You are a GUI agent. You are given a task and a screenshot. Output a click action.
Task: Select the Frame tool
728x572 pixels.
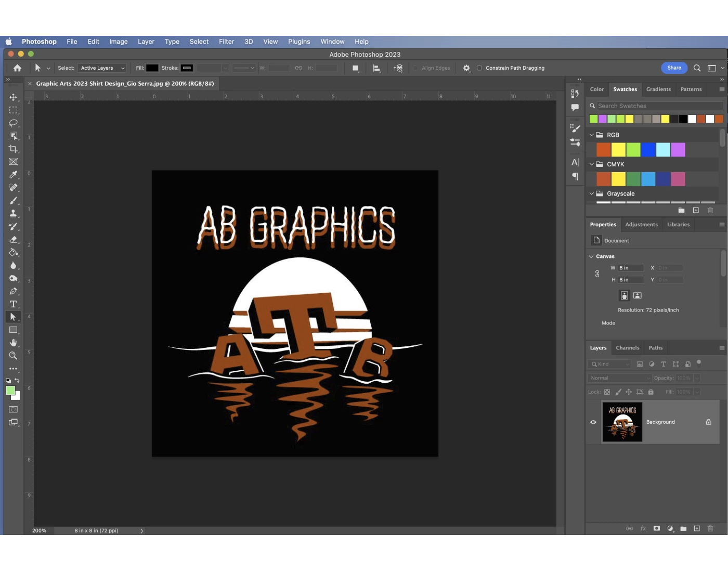pos(14,162)
